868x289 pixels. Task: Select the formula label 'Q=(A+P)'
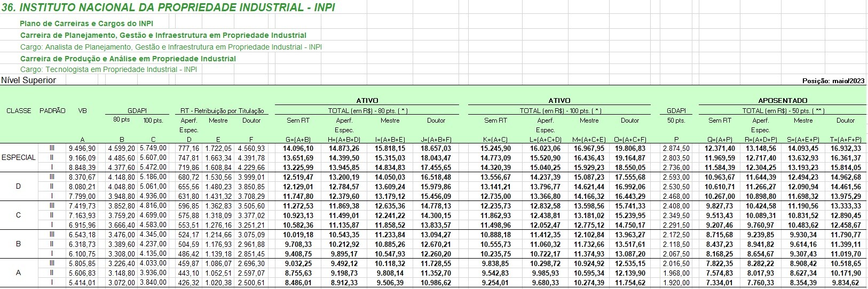pos(720,140)
